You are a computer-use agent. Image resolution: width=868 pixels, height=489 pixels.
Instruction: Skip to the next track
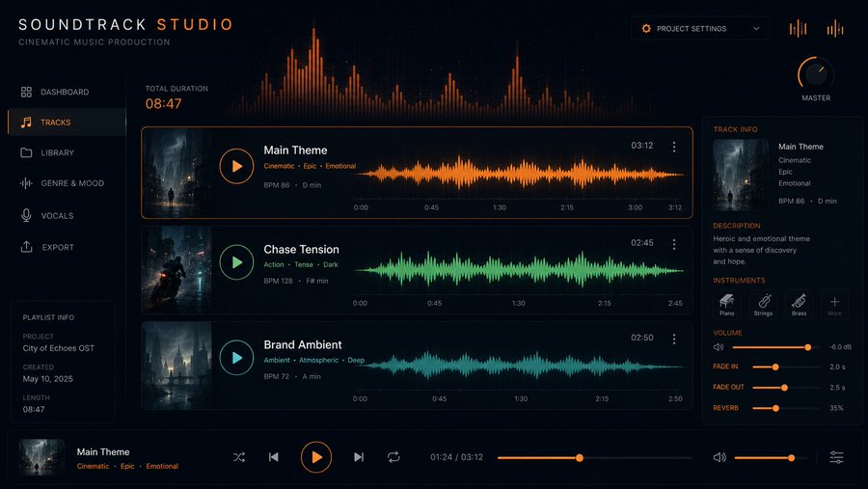coord(359,457)
